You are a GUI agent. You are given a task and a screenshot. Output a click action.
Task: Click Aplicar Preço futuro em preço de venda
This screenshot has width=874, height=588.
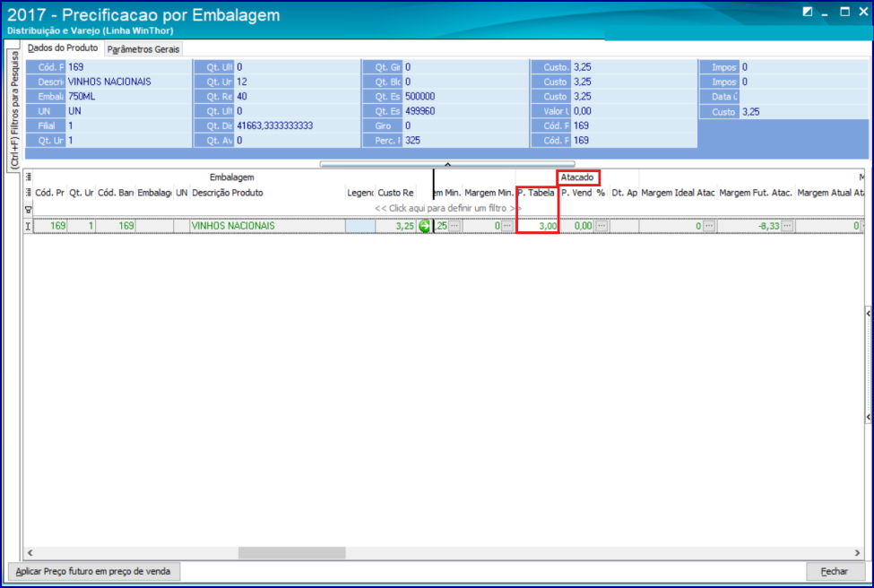(93, 571)
